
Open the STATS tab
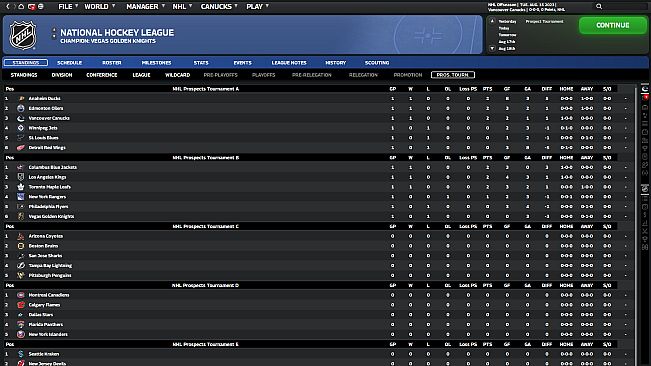coord(201,63)
